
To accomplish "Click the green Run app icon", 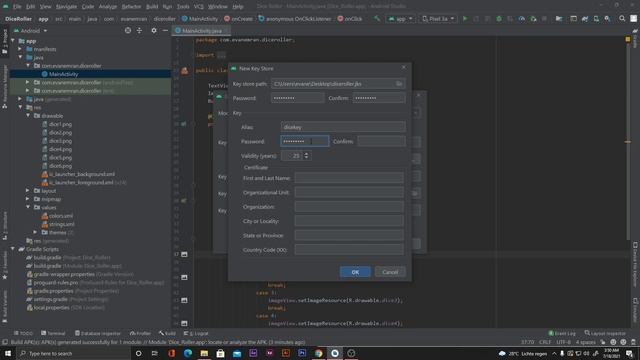I will [x=464, y=19].
